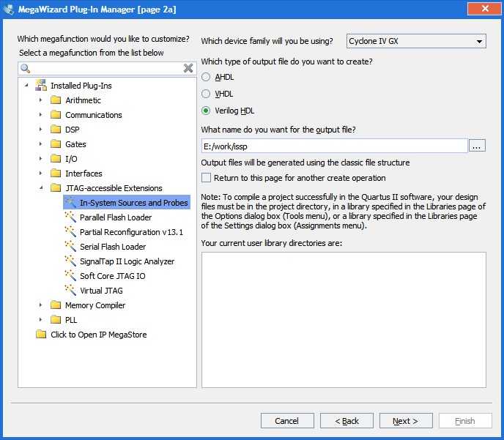Screen dimensions: 504x440
Task: Open Click to Open IP MegaStore link
Action: click(99, 335)
